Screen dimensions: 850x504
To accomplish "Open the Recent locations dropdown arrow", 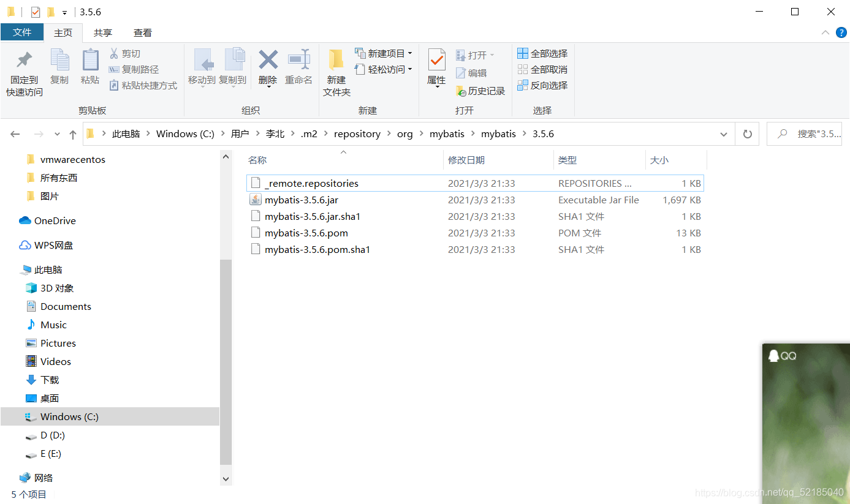I will tap(58, 134).
